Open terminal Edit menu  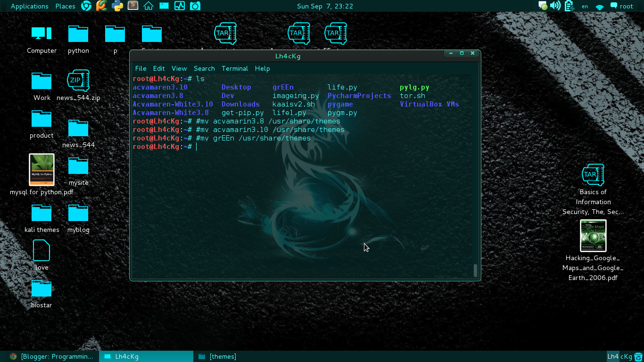[159, 68]
